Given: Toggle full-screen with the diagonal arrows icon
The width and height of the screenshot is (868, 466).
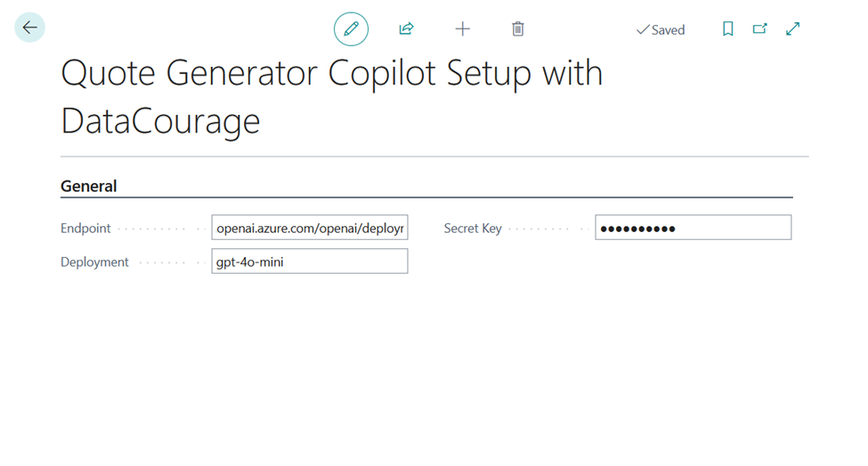Looking at the screenshot, I should 792,29.
